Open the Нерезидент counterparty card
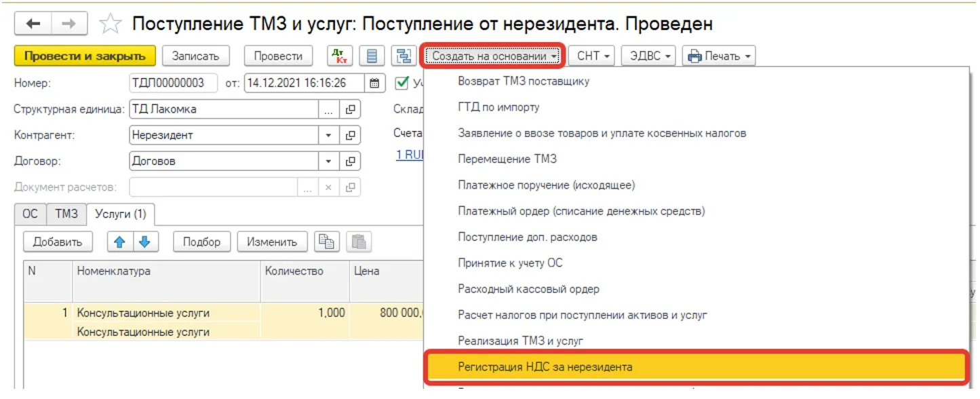Screen dimensions: 980x399 tap(351, 135)
